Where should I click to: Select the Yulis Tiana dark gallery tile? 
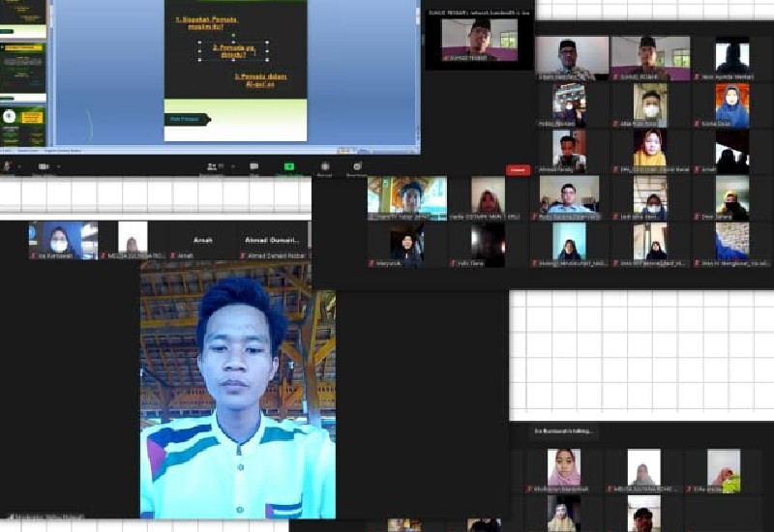click(488, 245)
